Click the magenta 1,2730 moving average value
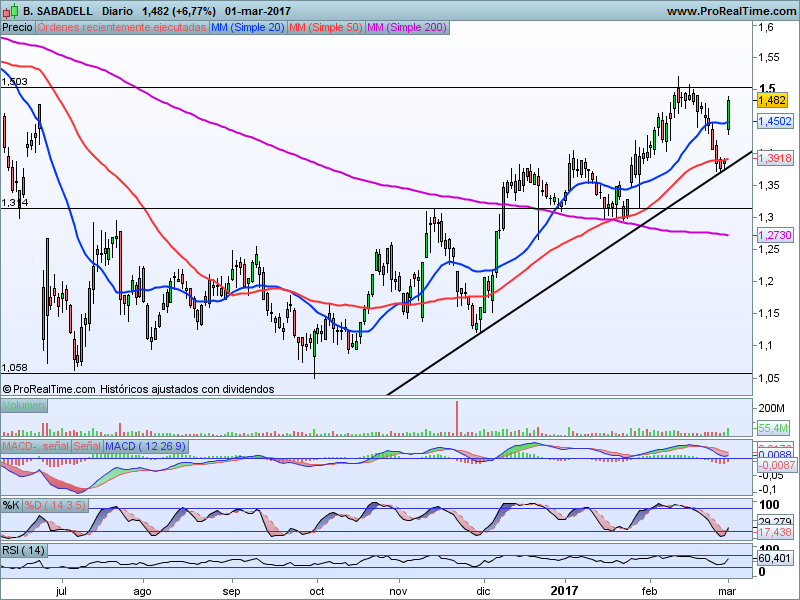800x600 pixels. pos(774,235)
